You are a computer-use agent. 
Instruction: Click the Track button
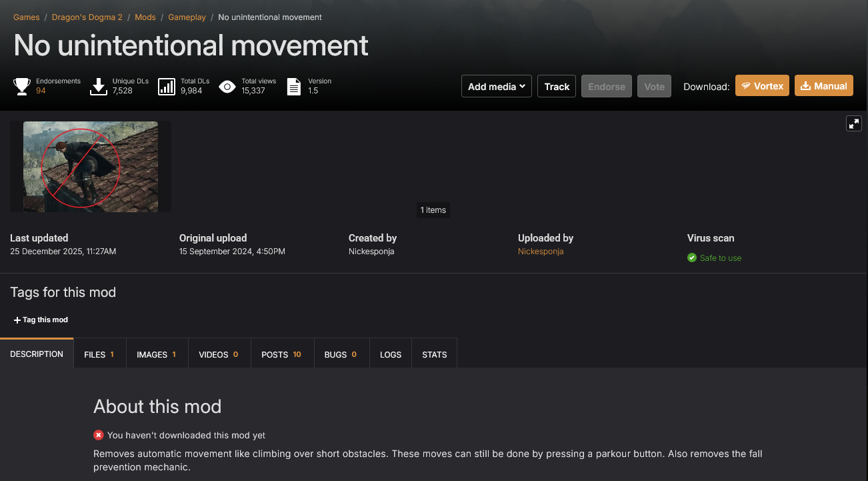(x=557, y=86)
